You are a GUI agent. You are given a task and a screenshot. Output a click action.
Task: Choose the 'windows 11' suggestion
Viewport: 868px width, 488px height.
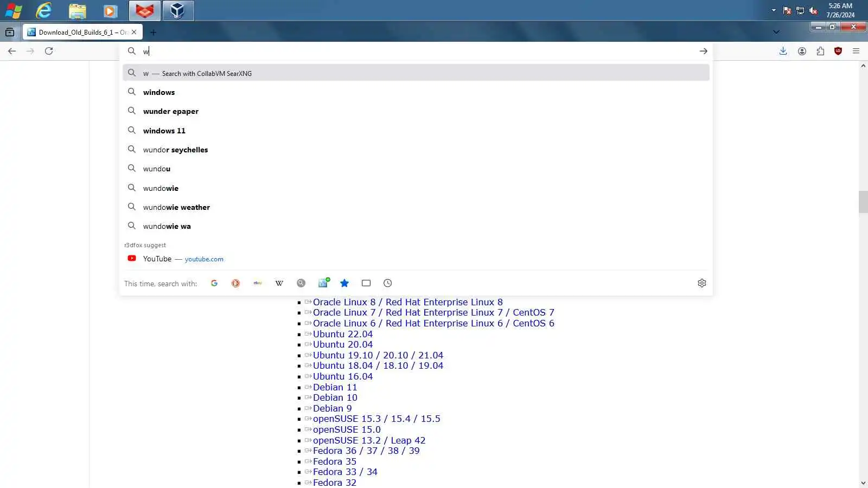[416, 131]
